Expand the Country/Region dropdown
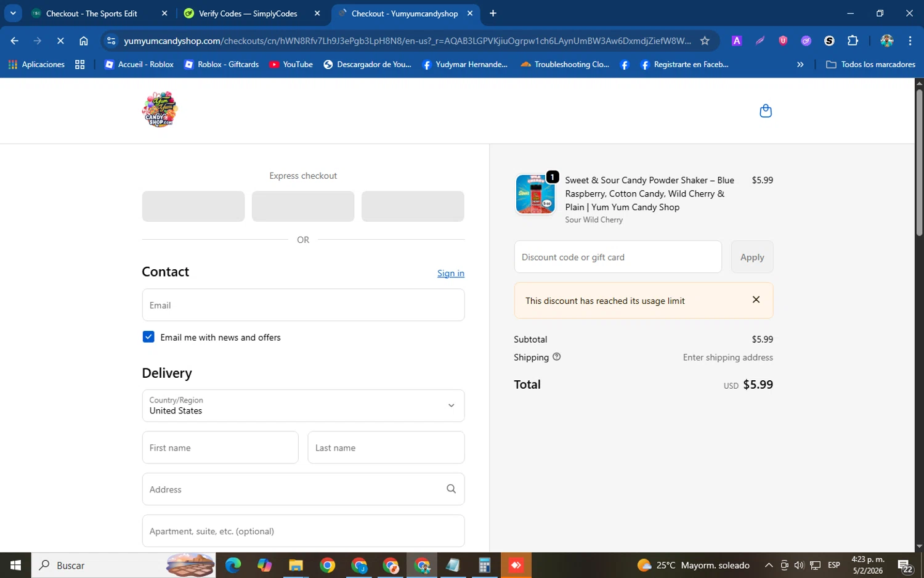 [303, 405]
